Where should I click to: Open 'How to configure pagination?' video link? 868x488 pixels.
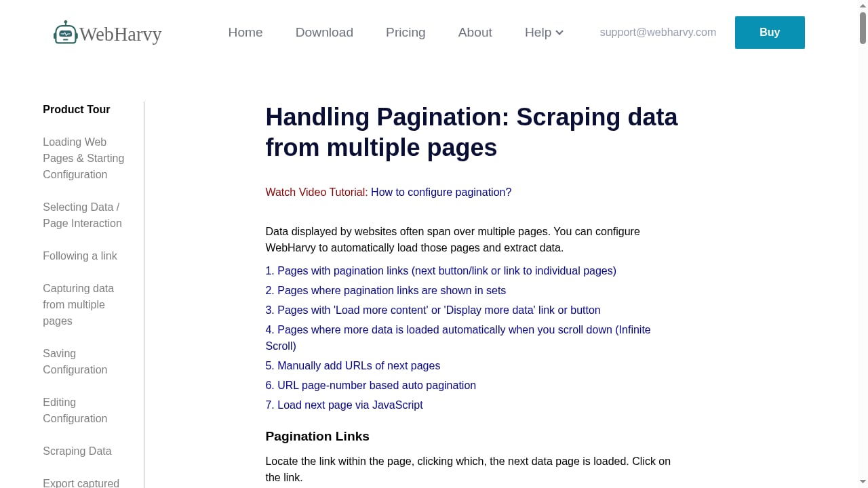click(x=441, y=192)
